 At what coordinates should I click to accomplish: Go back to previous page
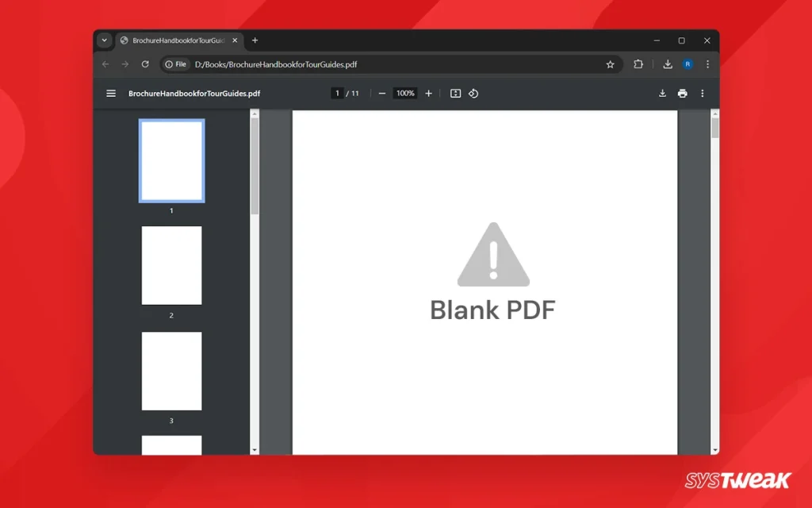point(105,64)
